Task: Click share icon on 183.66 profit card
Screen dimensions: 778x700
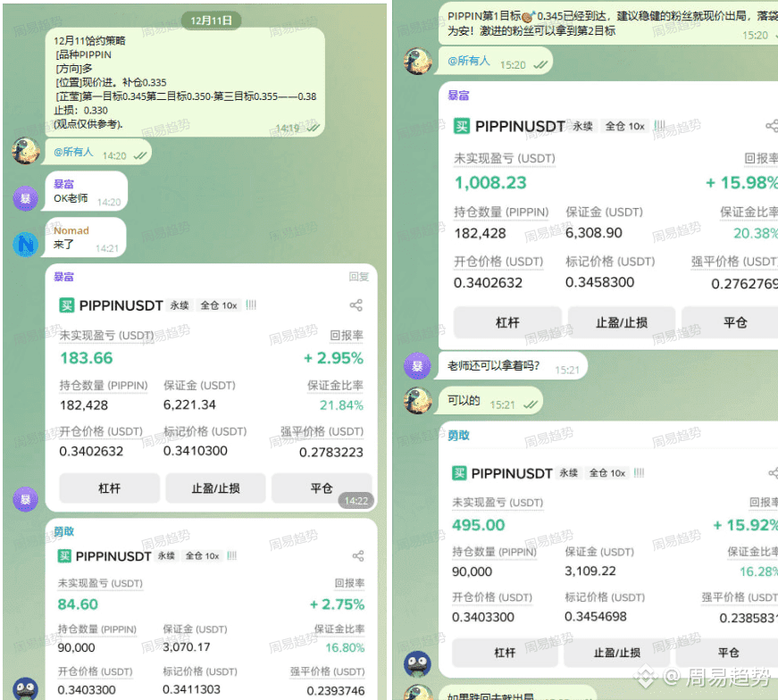Action: click(x=356, y=305)
